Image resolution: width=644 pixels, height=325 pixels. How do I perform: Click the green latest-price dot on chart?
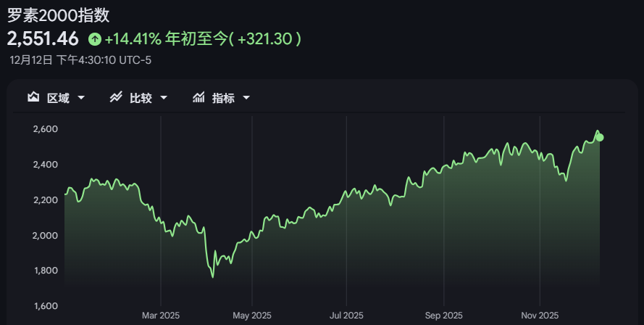coord(600,137)
